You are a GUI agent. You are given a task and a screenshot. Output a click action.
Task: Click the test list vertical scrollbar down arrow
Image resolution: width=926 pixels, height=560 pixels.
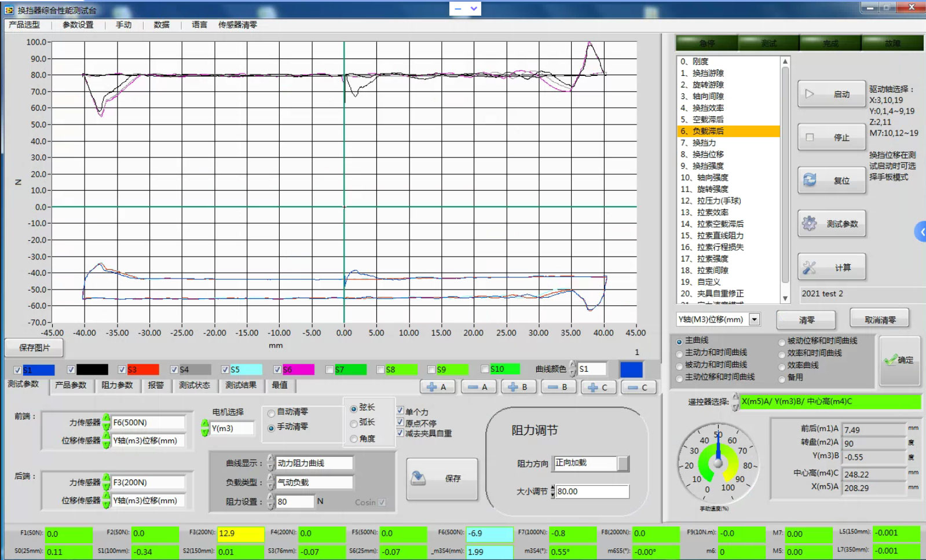785,298
